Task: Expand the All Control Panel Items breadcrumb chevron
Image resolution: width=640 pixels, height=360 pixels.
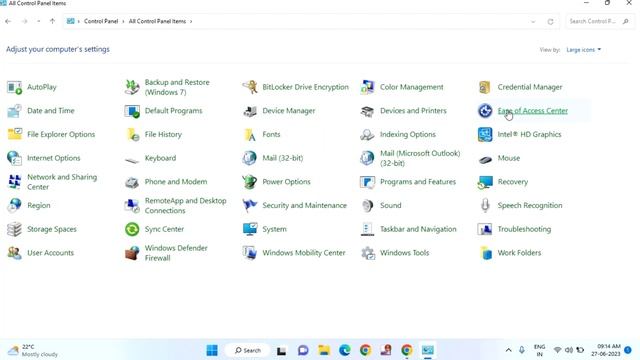Action: [x=191, y=21]
